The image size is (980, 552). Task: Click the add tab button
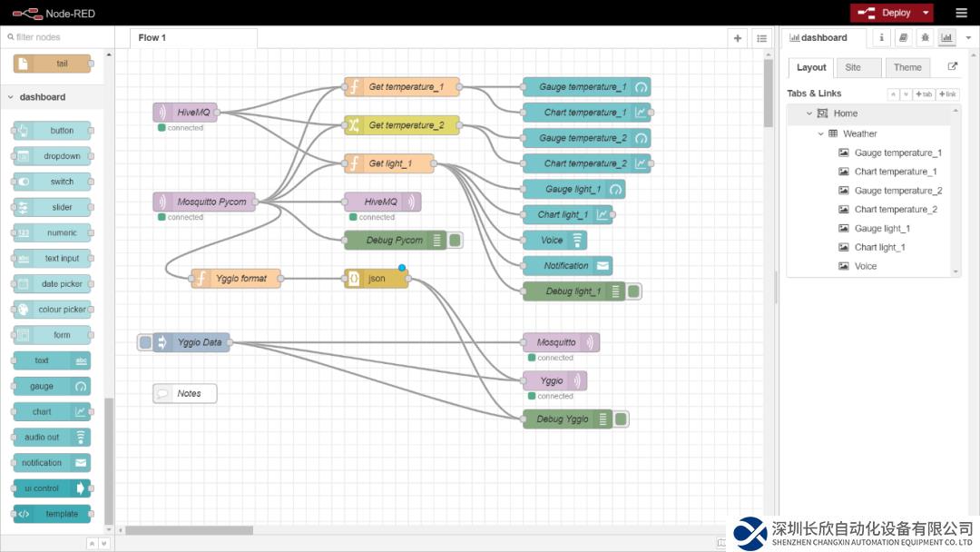tap(924, 94)
